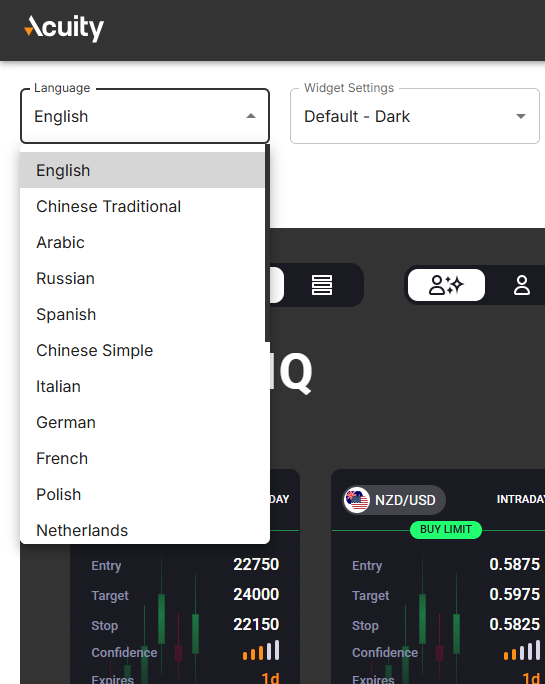Open the Widget Settings dropdown
Screen dimensions: 545x684
point(415,116)
